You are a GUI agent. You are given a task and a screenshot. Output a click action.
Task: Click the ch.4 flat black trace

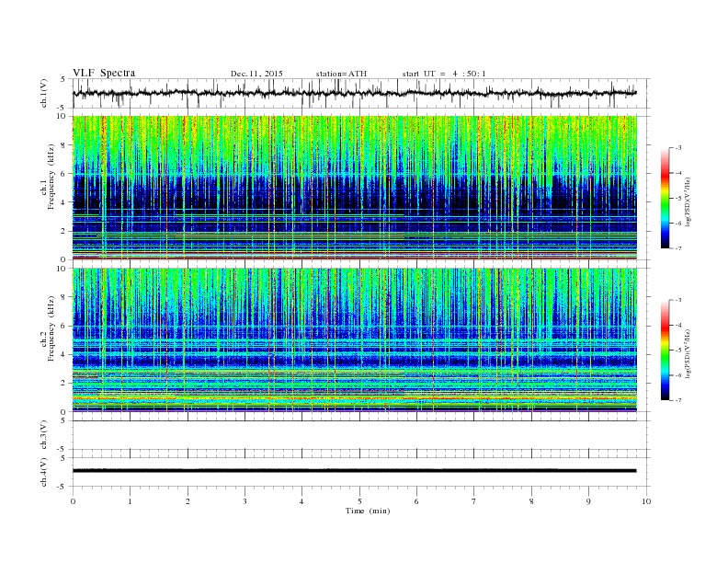pos(354,471)
